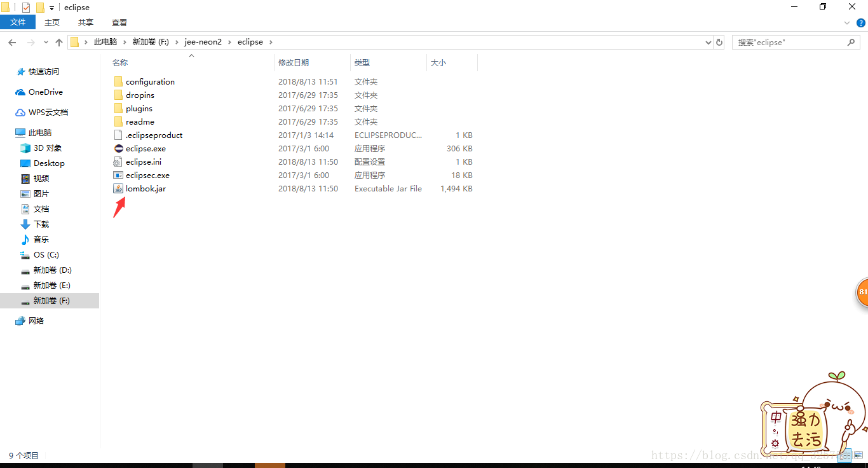
Task: Switch to large icons view button
Action: point(858,455)
